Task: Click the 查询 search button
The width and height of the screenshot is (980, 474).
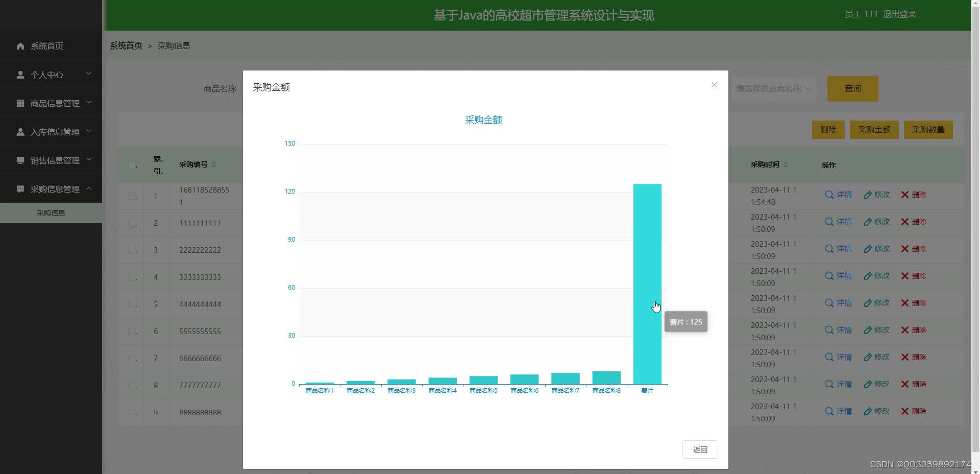Action: click(x=852, y=89)
